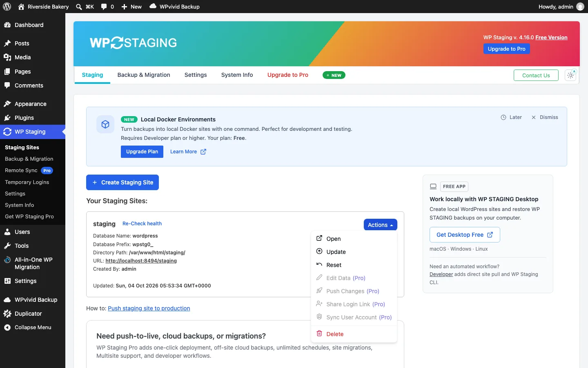Image resolution: width=588 pixels, height=368 pixels.
Task: Click the Create Staging Site button
Action: tap(122, 182)
